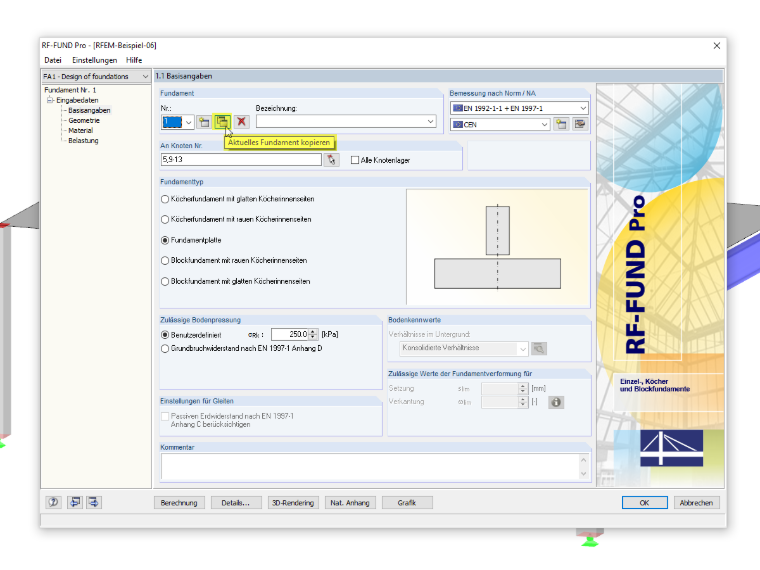Toggle Alle Knotenlager checkbox
The height and width of the screenshot is (570, 760).
coord(355,160)
